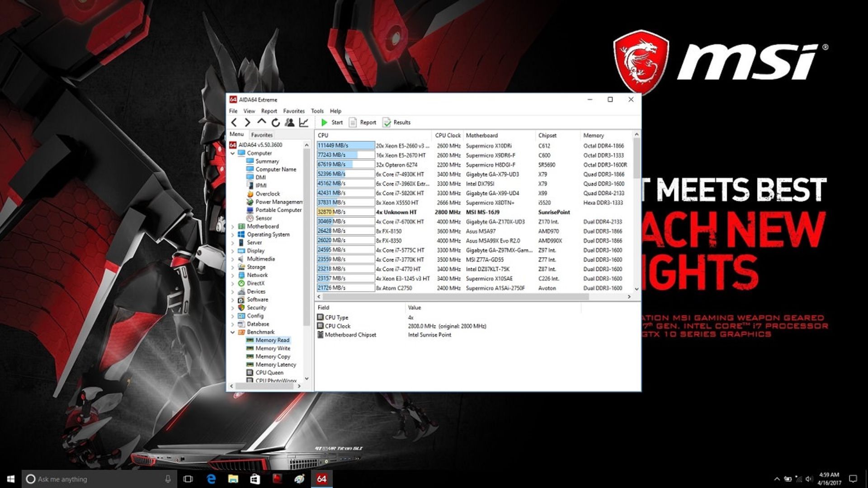
Task: Switch to the Menu tab in side panel
Action: pos(236,134)
